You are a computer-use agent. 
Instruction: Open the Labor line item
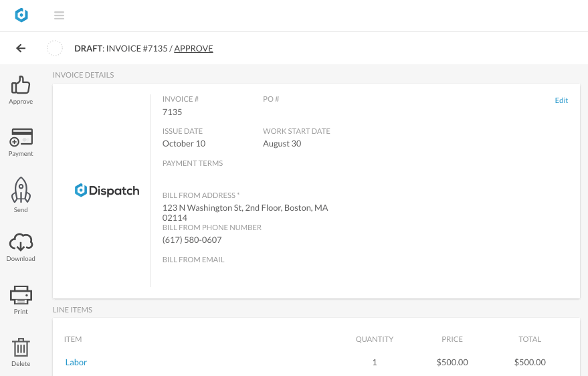[76, 362]
